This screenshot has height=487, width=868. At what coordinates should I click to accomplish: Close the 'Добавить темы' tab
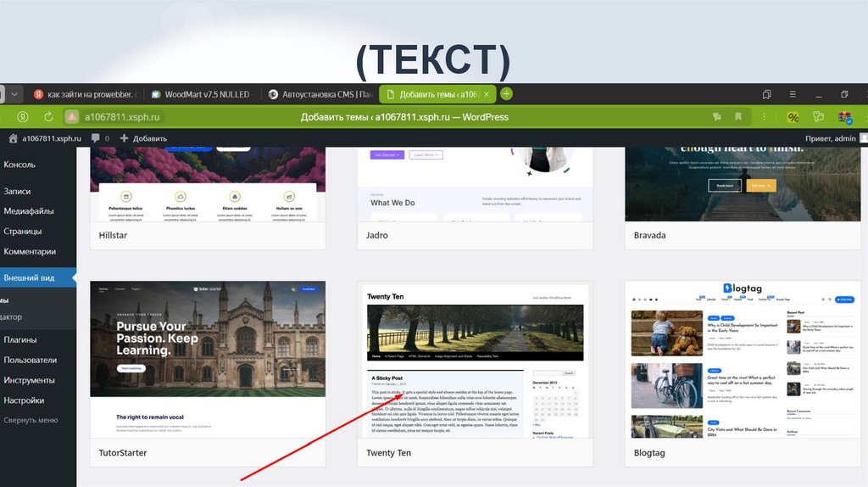point(486,95)
